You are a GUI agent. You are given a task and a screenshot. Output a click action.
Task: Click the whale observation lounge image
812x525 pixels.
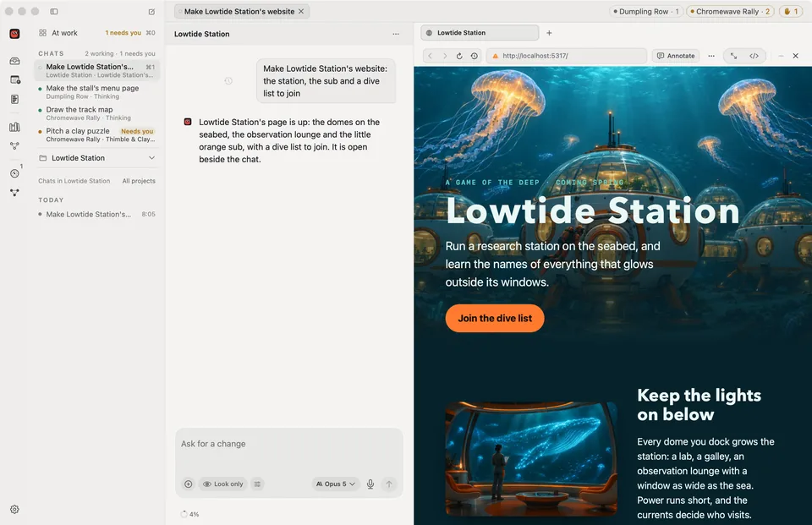click(531, 459)
